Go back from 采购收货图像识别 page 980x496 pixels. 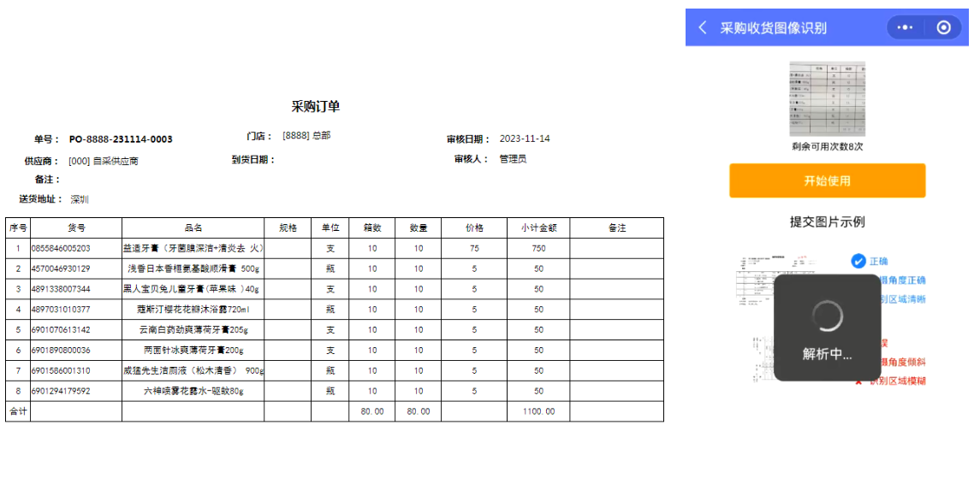pos(703,27)
